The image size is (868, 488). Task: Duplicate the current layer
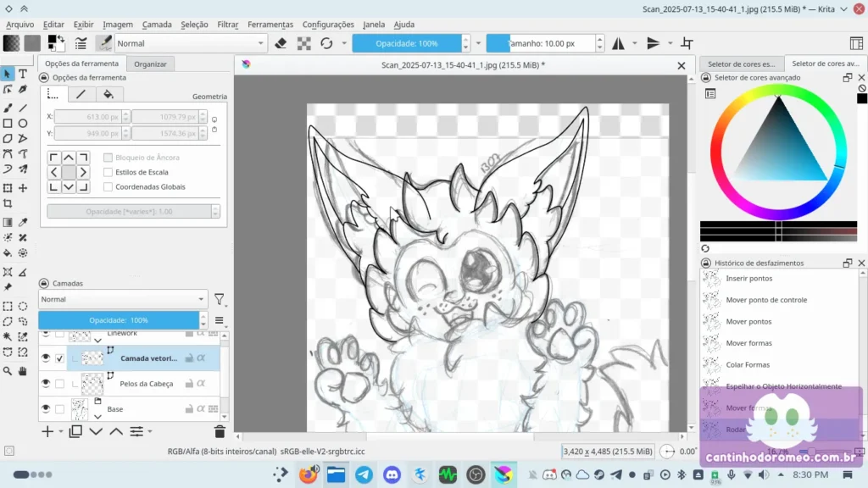point(75,431)
